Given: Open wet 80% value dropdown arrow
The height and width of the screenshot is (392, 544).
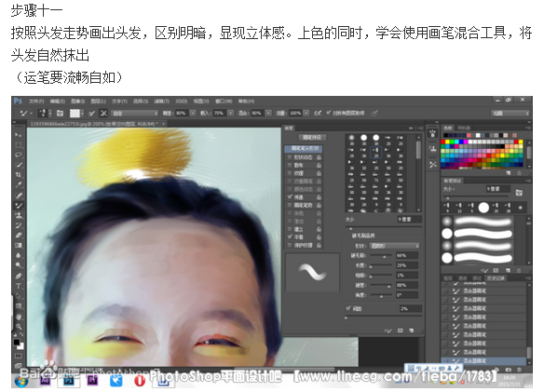Looking at the screenshot, I should (193, 113).
